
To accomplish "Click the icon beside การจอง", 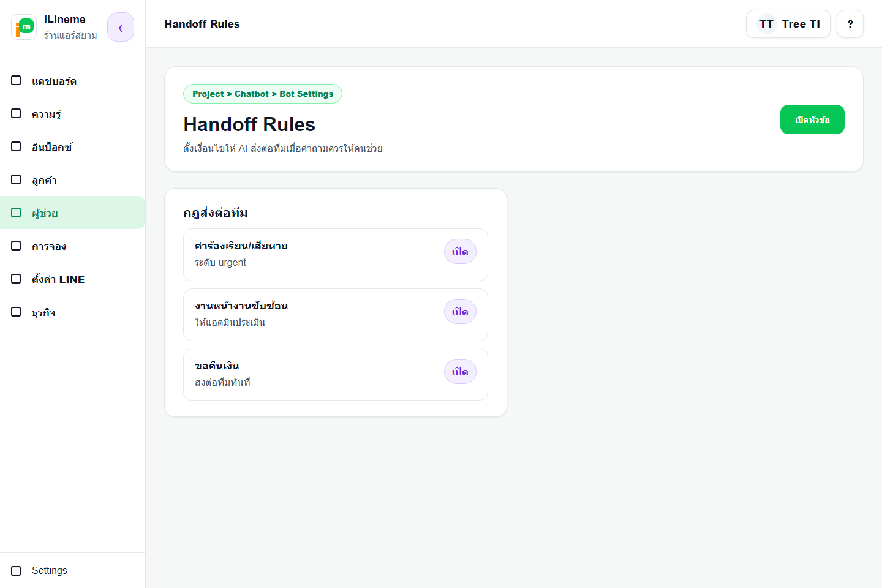I will (16, 246).
